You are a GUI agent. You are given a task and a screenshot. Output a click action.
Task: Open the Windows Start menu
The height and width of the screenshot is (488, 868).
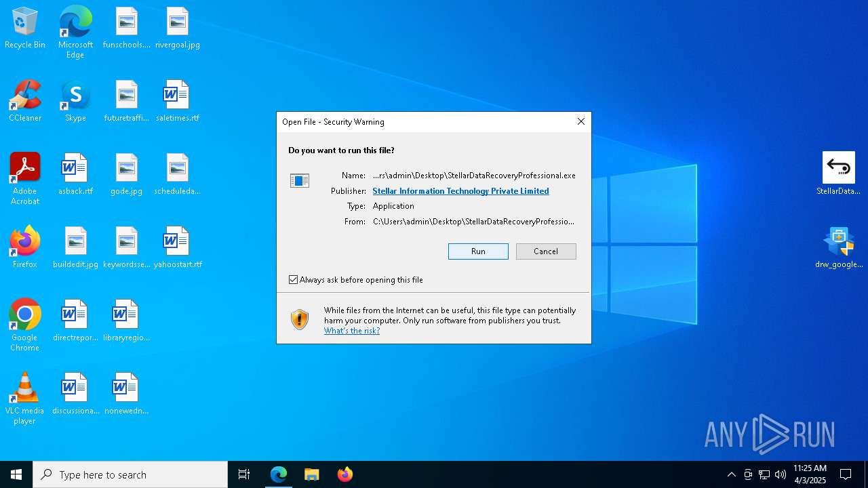coord(16,474)
